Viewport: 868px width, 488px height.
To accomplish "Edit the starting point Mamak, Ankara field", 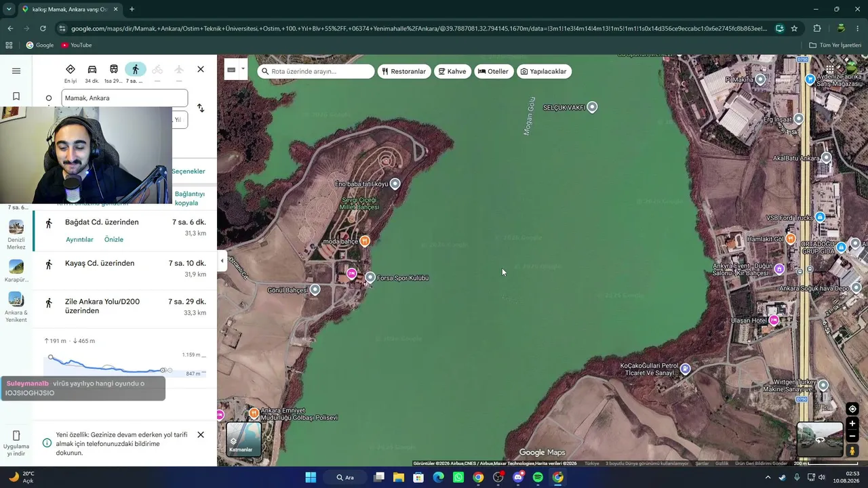I will tap(125, 98).
